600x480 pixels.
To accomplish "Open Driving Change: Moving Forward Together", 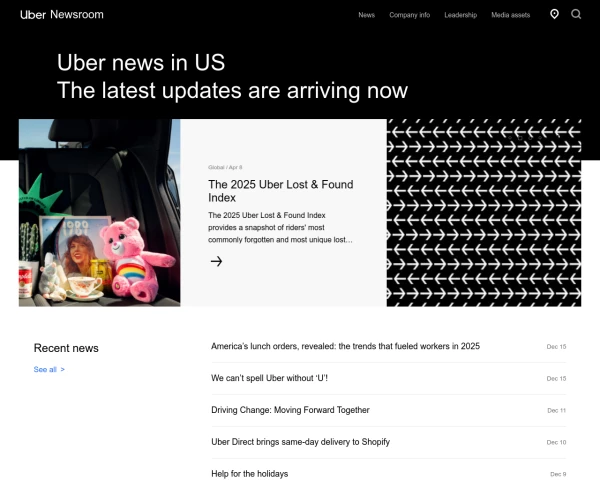I will click(x=290, y=410).
